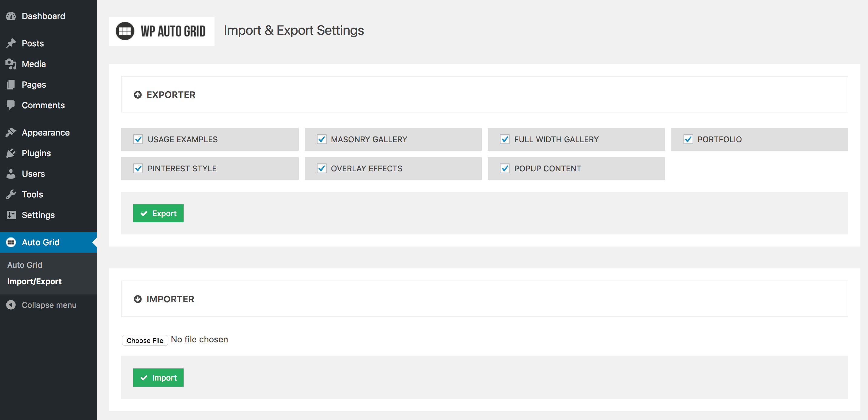Screen dimensions: 868x420
Task: Open the Auto Grid submenu item
Action: click(25, 265)
